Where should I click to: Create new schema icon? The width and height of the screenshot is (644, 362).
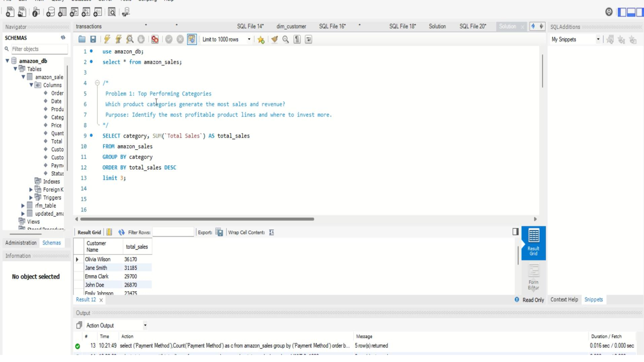click(x=50, y=12)
